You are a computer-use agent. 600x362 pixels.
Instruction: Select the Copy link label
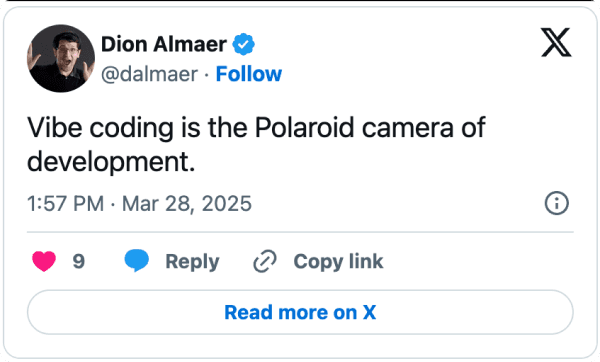tap(338, 262)
